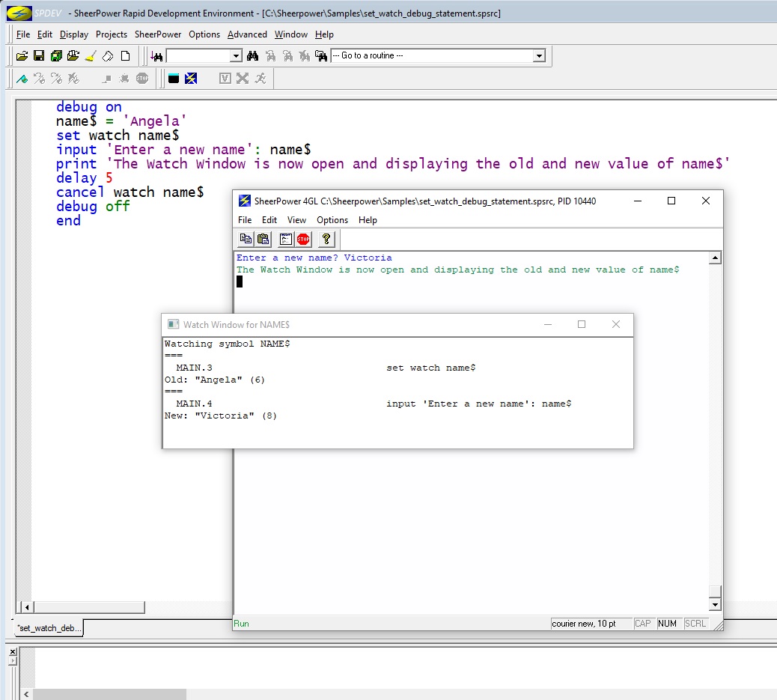Click the New: "Victoria" (8) line in Watch Window
777x700 pixels.
[x=221, y=416]
